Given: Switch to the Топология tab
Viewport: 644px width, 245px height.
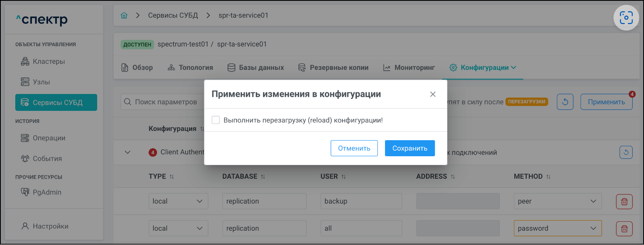Looking at the screenshot, I should pos(190,68).
